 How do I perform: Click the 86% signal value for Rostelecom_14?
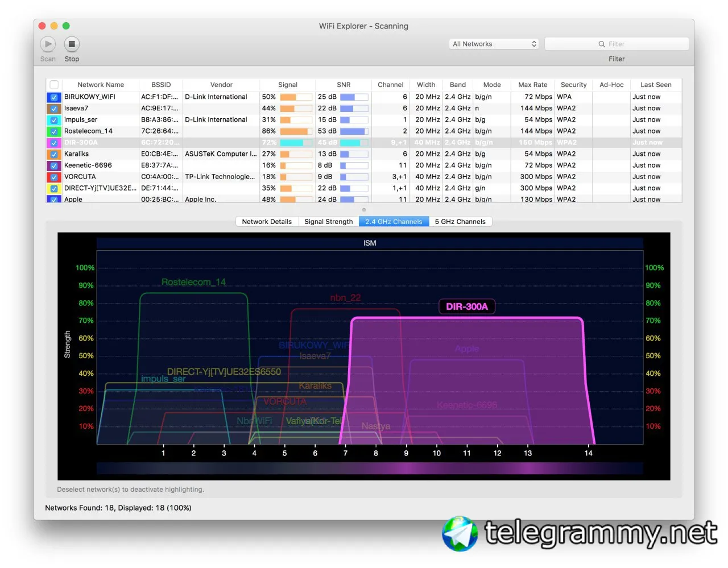(x=269, y=131)
